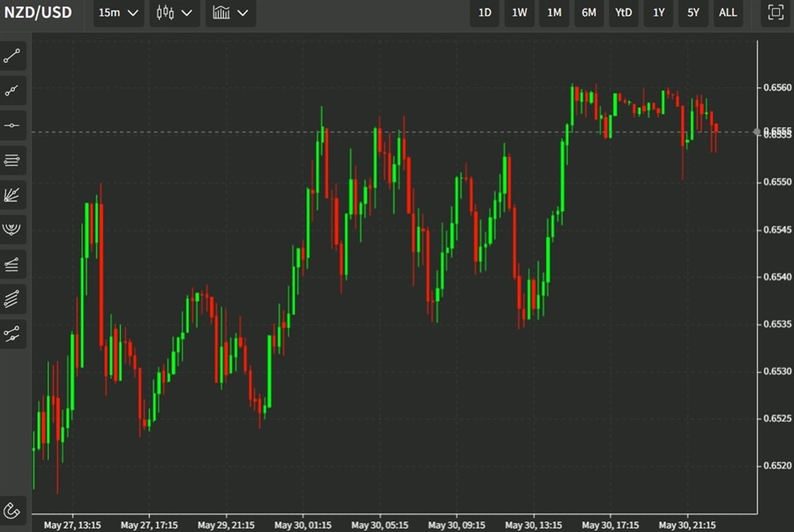This screenshot has width=794, height=532.
Task: Set chart range to 6M
Action: point(588,12)
